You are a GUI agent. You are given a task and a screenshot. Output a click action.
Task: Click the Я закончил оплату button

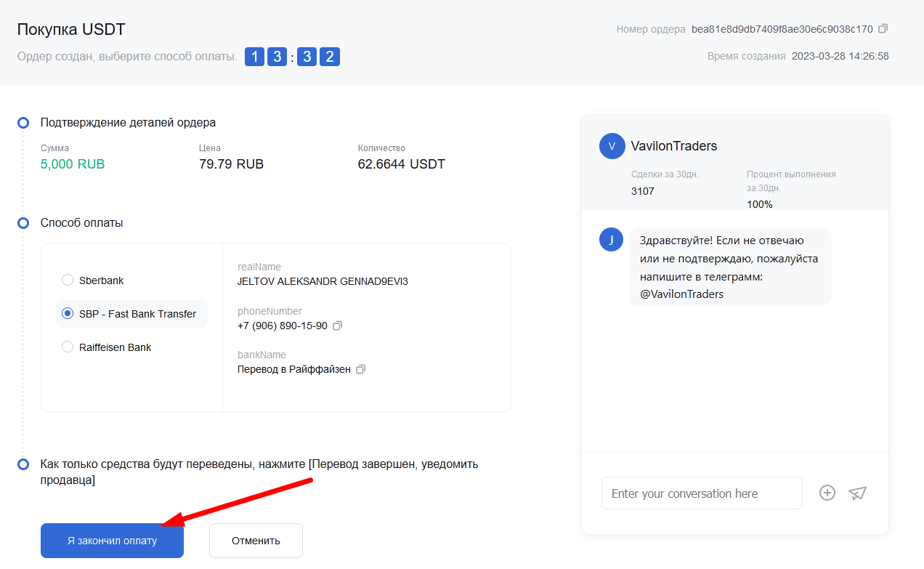[x=112, y=541]
